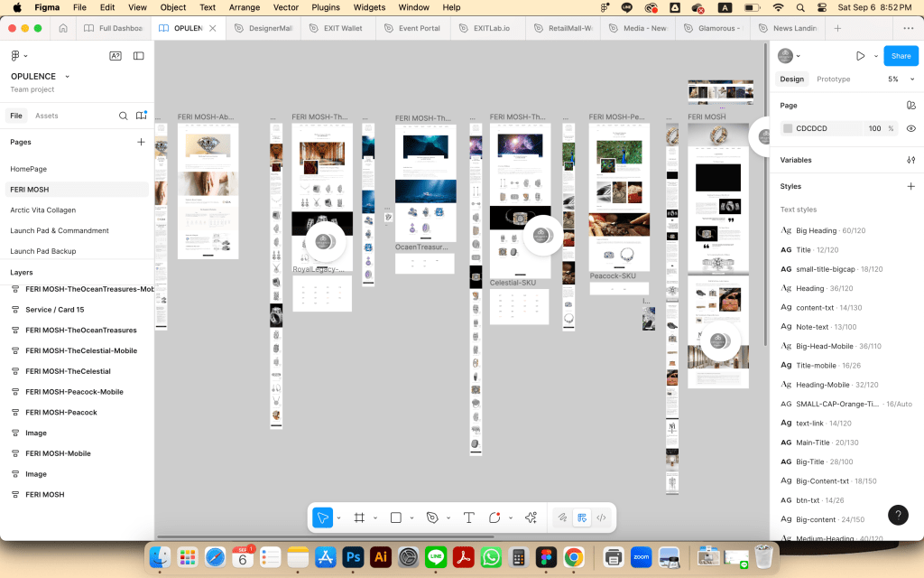Present prototype with the play button
Image resolution: width=924 pixels, height=578 pixels.
860,56
